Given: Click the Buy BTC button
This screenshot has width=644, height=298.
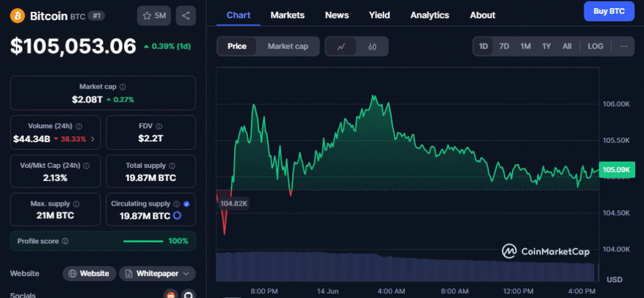Looking at the screenshot, I should (609, 11).
